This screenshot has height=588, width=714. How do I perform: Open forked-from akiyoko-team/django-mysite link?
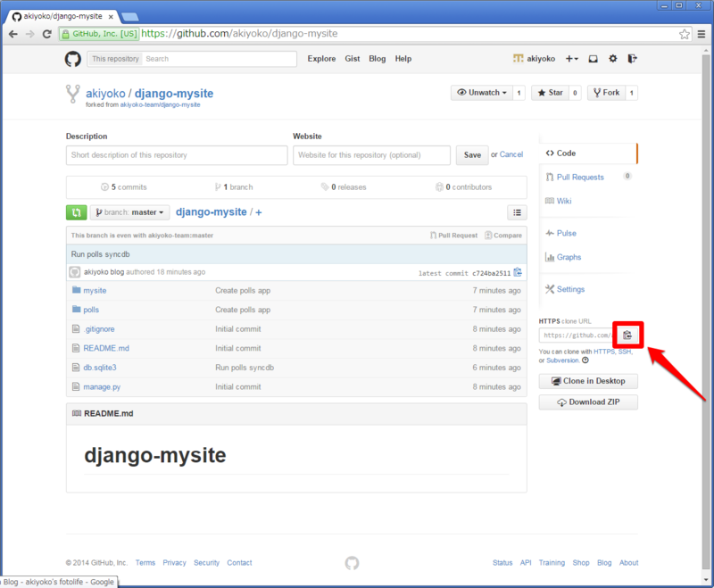click(x=160, y=104)
